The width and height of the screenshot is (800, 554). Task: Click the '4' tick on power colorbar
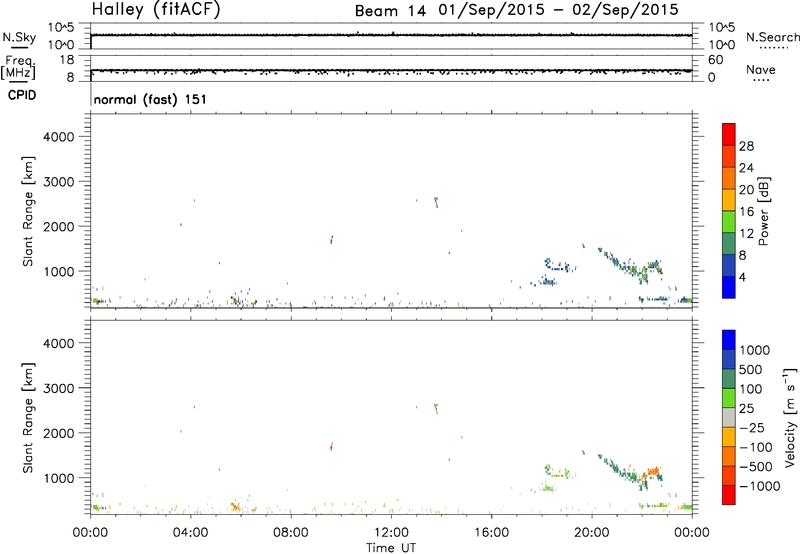(743, 277)
